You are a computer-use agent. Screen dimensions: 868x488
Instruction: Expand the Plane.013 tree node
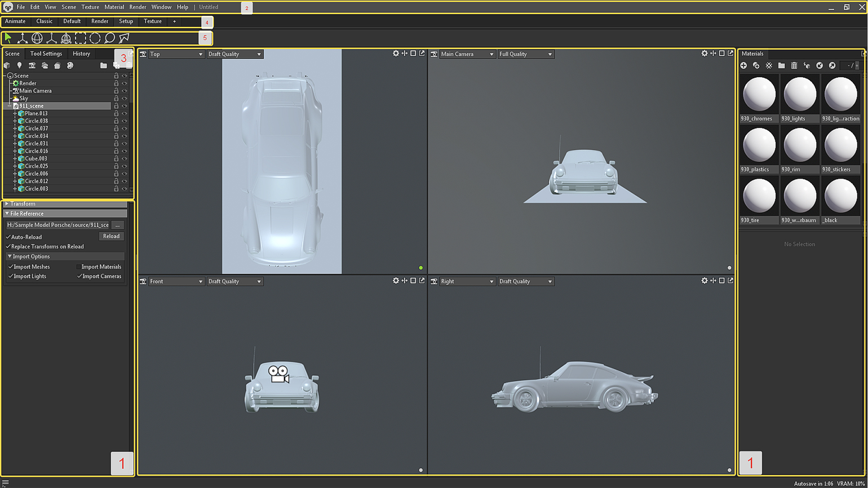click(x=15, y=114)
